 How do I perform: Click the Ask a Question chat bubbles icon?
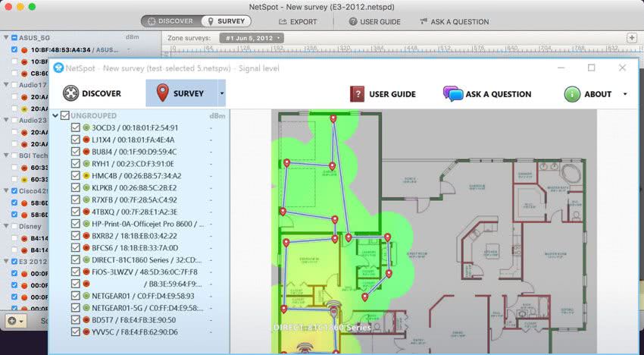pos(452,94)
